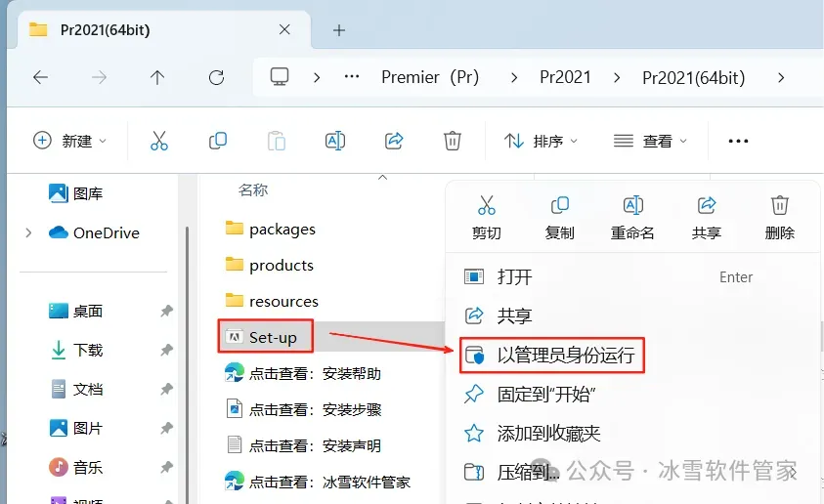
Task: Select 点击查看：安装声明 file
Action: point(303,445)
